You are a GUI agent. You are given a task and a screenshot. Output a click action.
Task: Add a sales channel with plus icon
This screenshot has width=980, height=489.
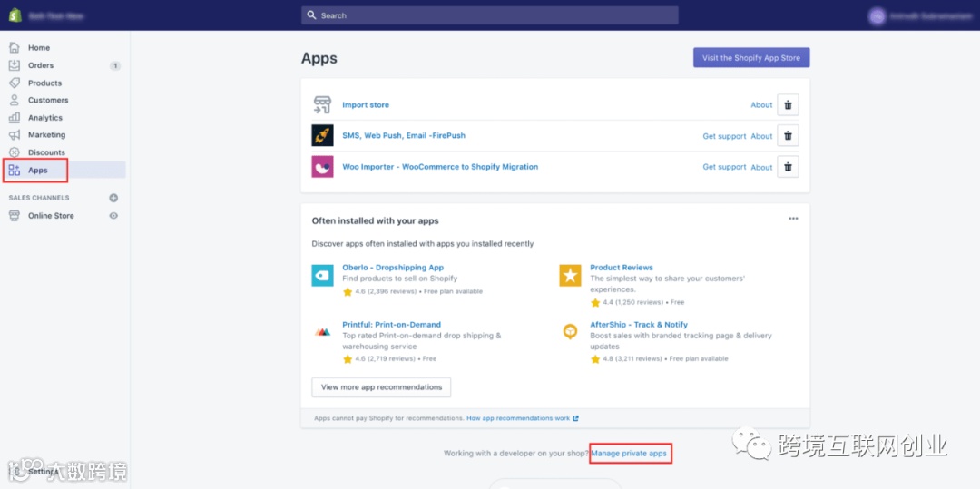pos(113,198)
